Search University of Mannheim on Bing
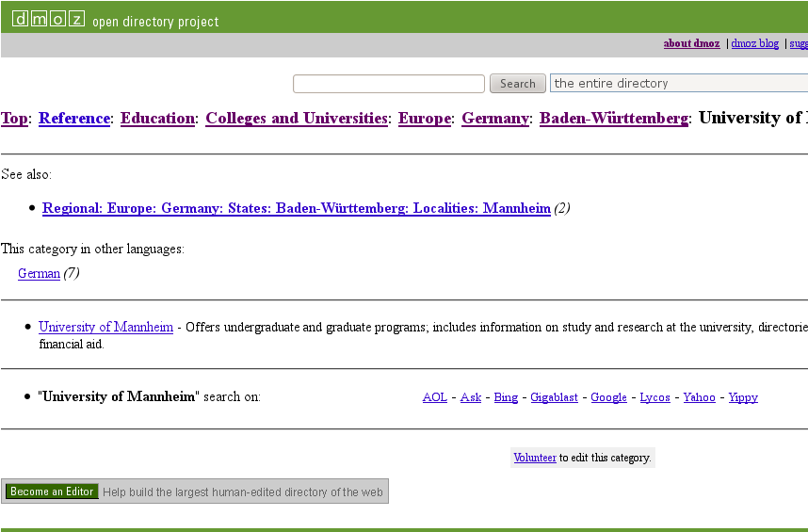The height and width of the screenshot is (532, 808). [x=506, y=397]
